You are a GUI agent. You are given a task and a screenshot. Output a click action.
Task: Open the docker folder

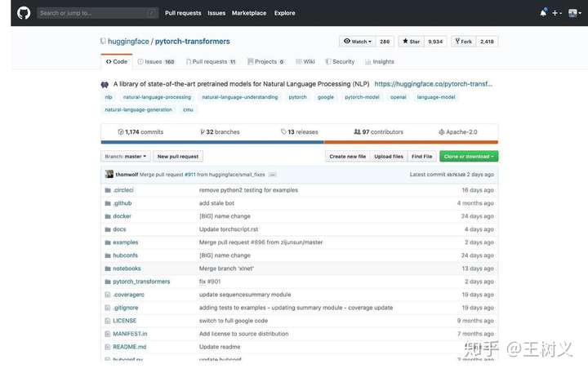pyautogui.click(x=122, y=216)
